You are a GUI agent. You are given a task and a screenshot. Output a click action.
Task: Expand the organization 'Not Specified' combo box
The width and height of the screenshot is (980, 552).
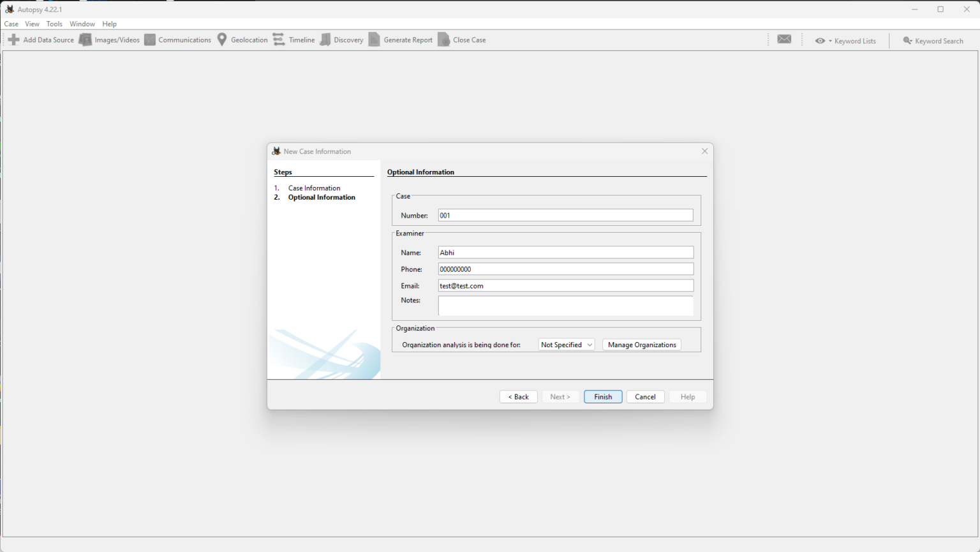(x=567, y=345)
